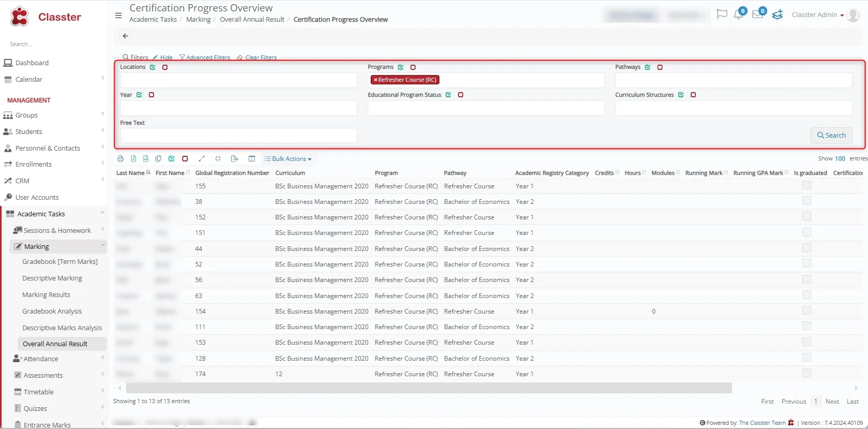The height and width of the screenshot is (429, 868).
Task: Clear Educational Program Status red square icon
Action: click(x=461, y=95)
